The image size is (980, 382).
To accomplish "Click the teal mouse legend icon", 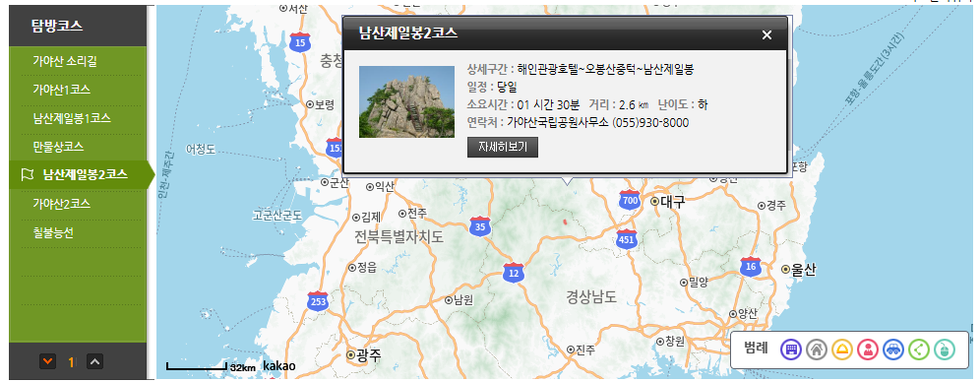I will 945,350.
